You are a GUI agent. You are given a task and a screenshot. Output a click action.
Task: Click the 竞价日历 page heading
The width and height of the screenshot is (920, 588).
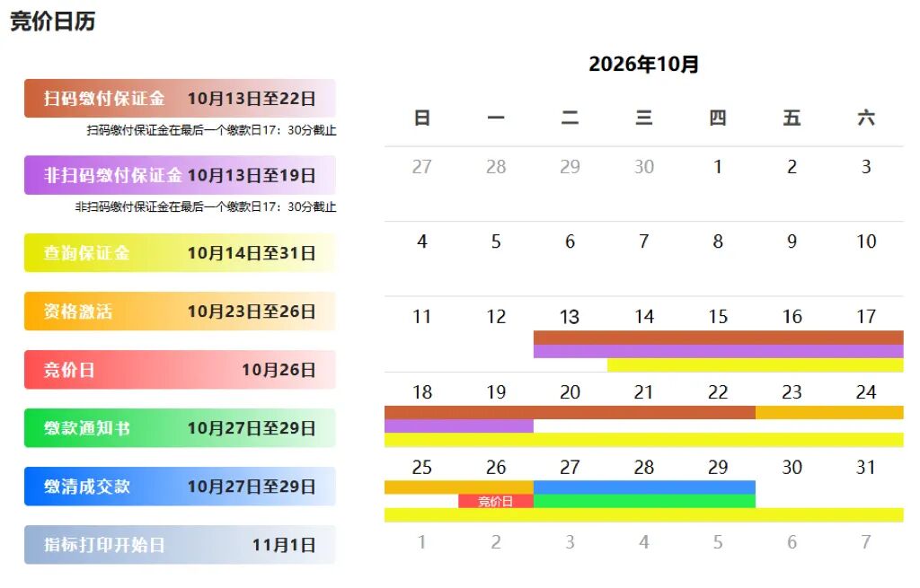(x=53, y=22)
